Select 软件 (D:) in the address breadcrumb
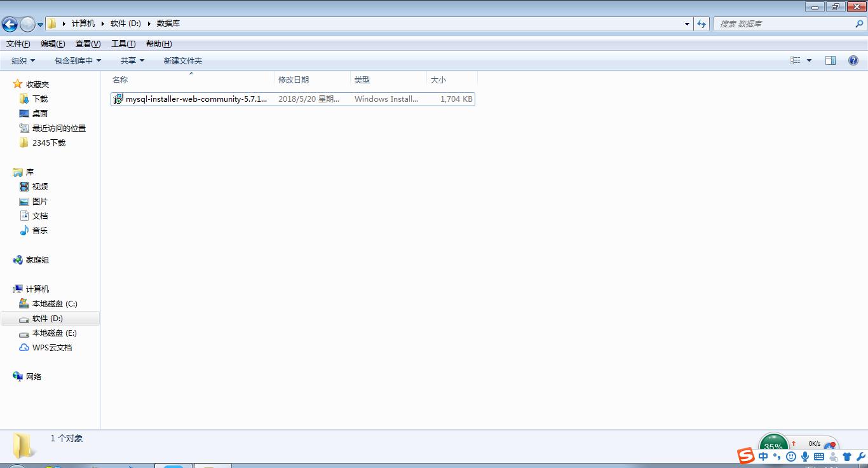This screenshot has height=468, width=868. pyautogui.click(x=126, y=24)
